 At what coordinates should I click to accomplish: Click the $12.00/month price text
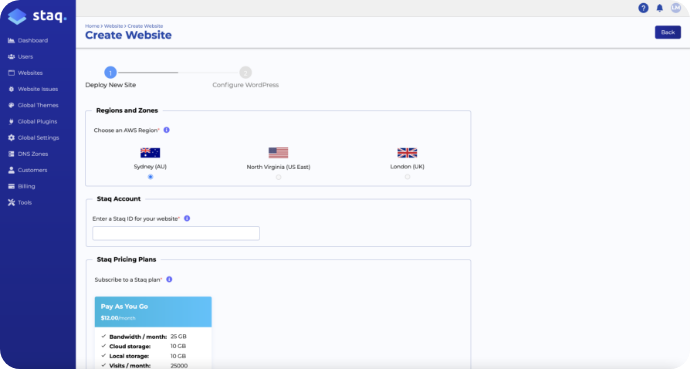(118, 318)
